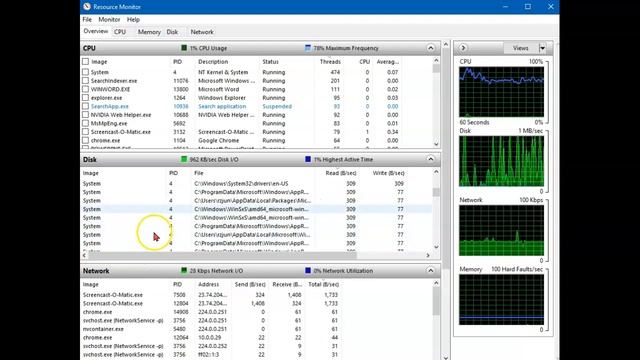The height and width of the screenshot is (360, 640).
Task: Check the box for SearchIndexer.exe
Action: [85, 80]
